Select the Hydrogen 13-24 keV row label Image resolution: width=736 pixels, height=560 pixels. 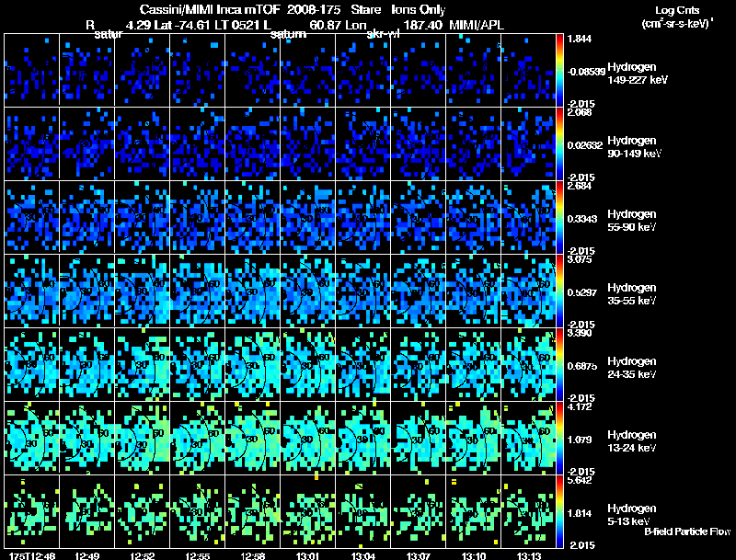tap(632, 441)
